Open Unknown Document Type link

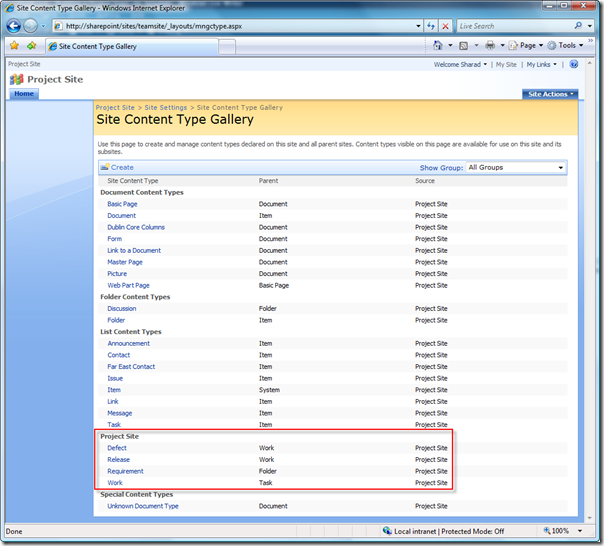[143, 506]
